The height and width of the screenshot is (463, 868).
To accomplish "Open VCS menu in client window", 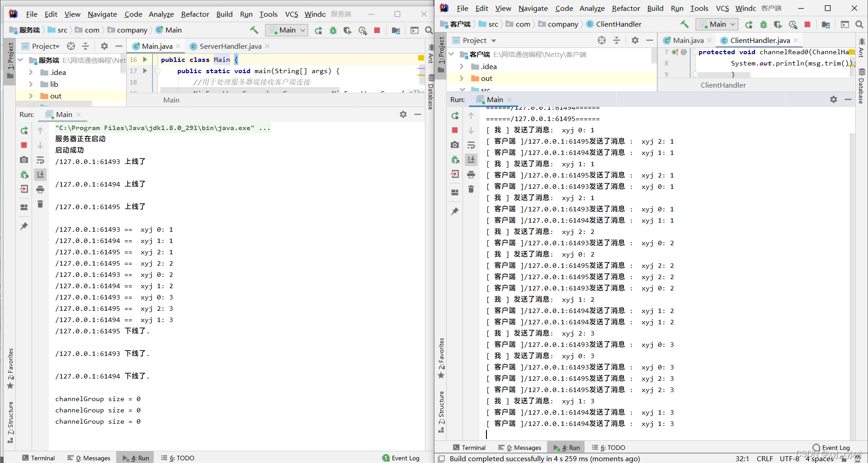I will pos(722,9).
